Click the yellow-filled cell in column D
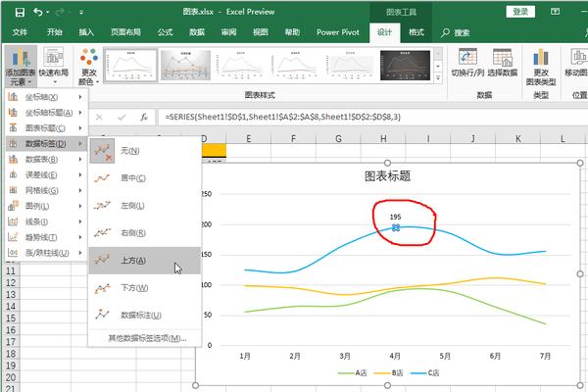 click(214, 150)
